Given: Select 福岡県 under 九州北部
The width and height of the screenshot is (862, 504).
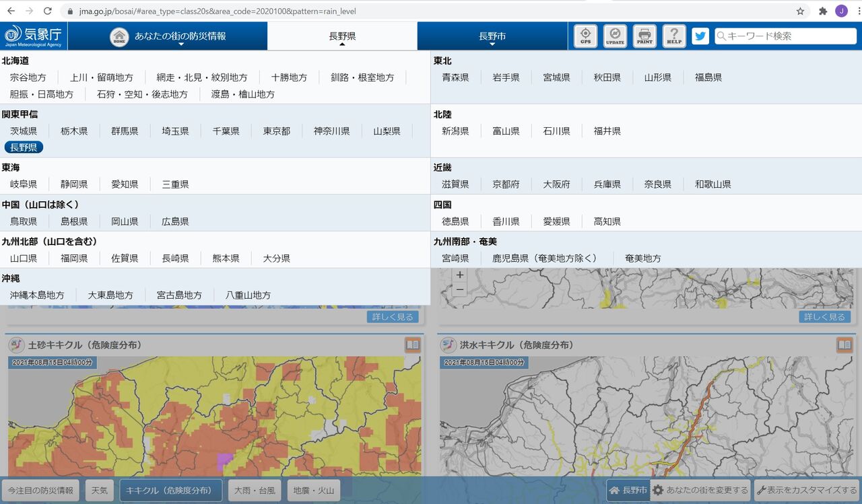Looking at the screenshot, I should pos(74,258).
